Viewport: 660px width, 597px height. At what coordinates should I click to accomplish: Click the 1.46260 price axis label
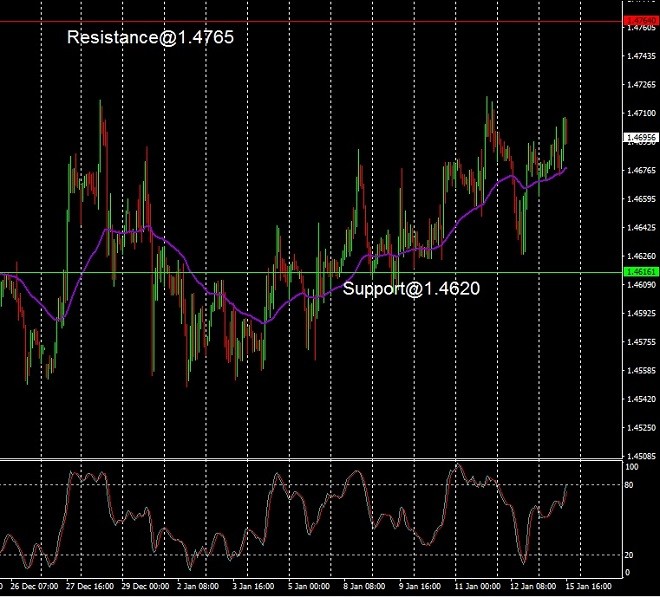[641, 256]
